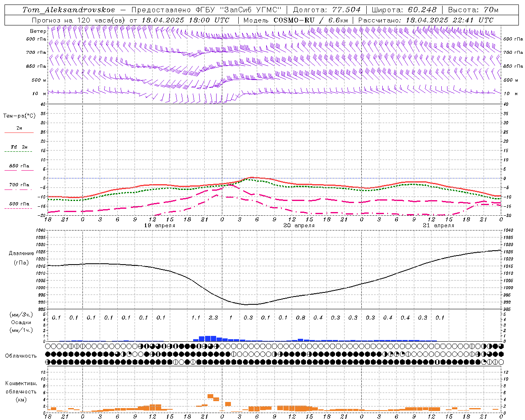Click the Осадки precipitation label
525x420 pixels.
point(21,322)
